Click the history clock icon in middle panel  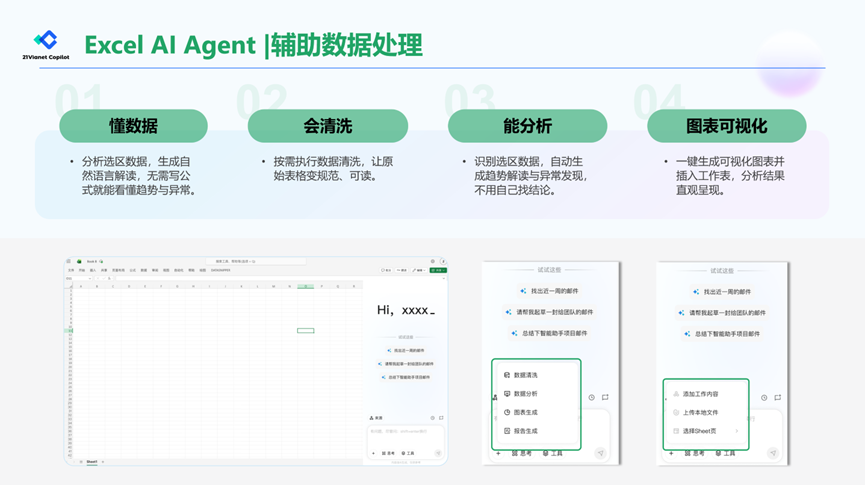(x=591, y=397)
